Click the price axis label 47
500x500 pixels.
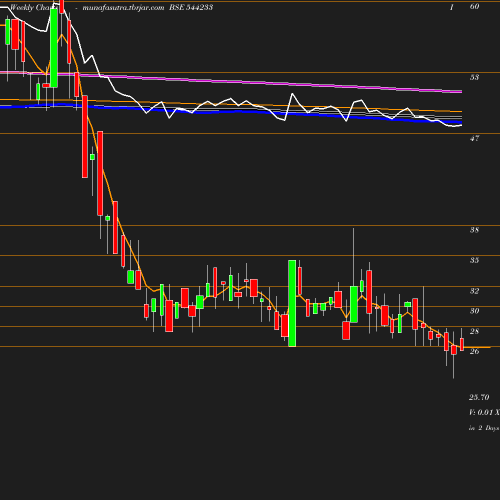(x=474, y=138)
